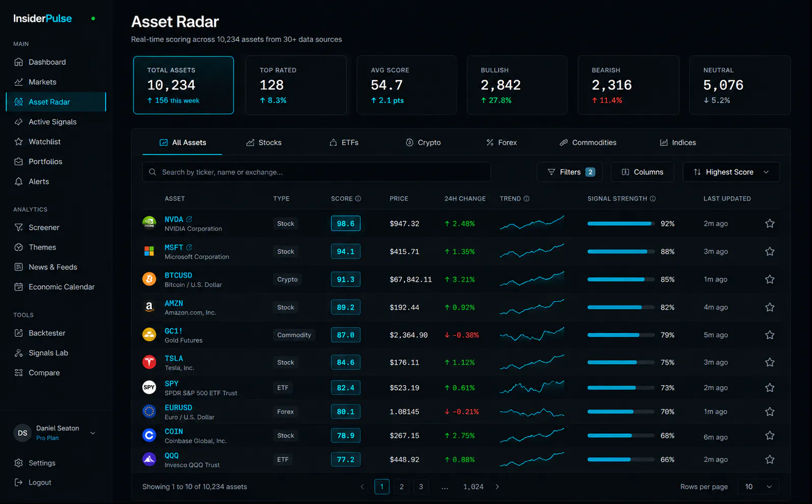Click the external link icon next to NVDA
Screen dimensions: 812x504
coord(189,219)
